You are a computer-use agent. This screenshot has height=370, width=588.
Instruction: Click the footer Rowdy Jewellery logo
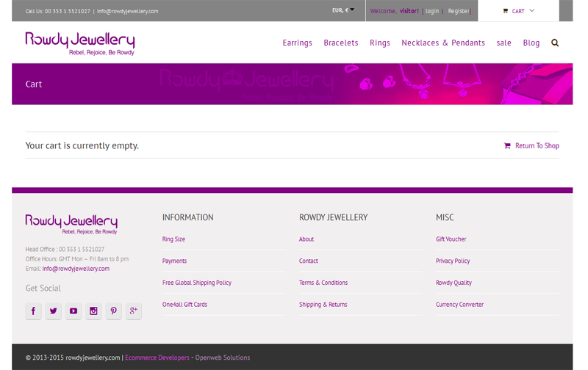click(x=71, y=223)
